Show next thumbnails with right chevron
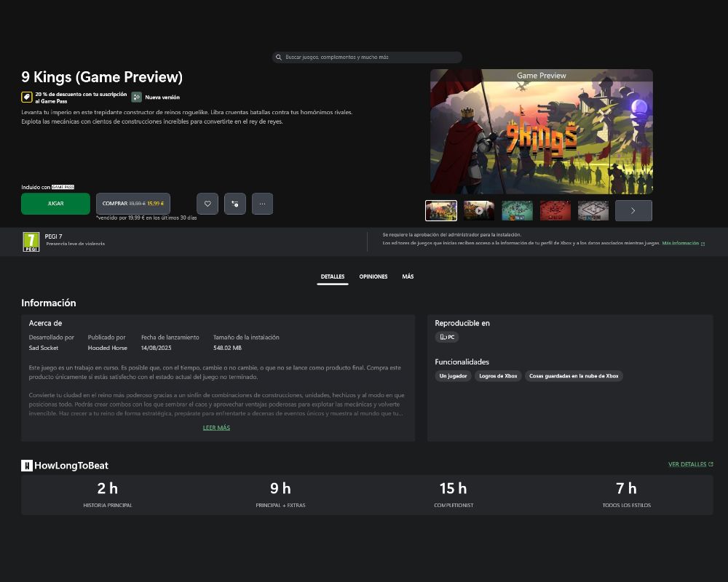This screenshot has height=582, width=728. [633, 211]
